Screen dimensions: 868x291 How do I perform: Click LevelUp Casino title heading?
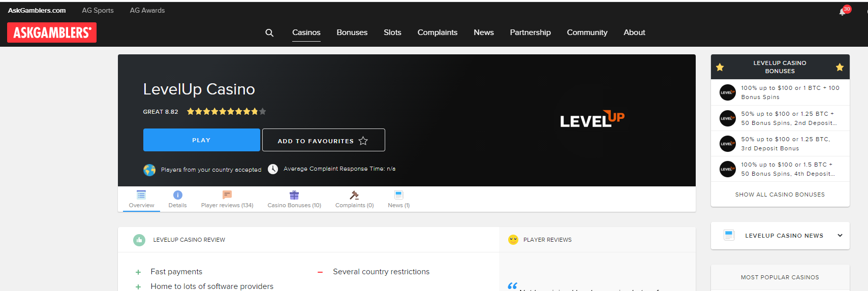coord(199,89)
